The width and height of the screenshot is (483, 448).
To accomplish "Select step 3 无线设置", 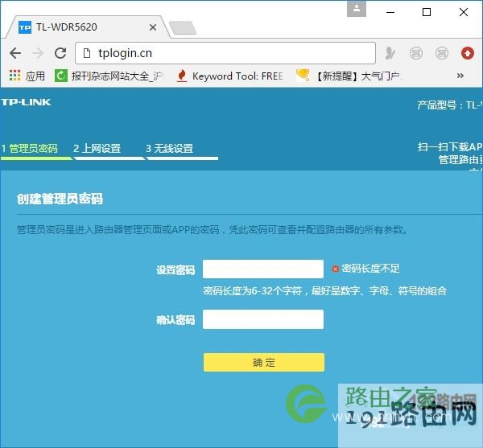I will [x=169, y=148].
